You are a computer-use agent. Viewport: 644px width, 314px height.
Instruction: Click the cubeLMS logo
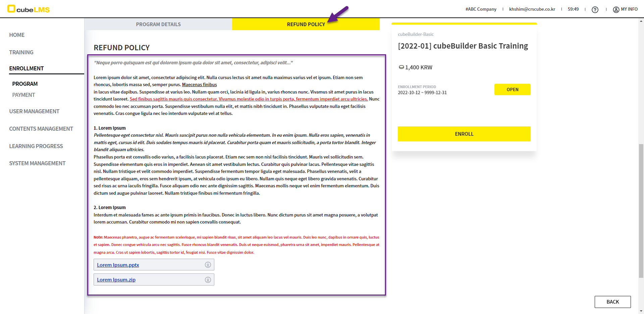29,9
